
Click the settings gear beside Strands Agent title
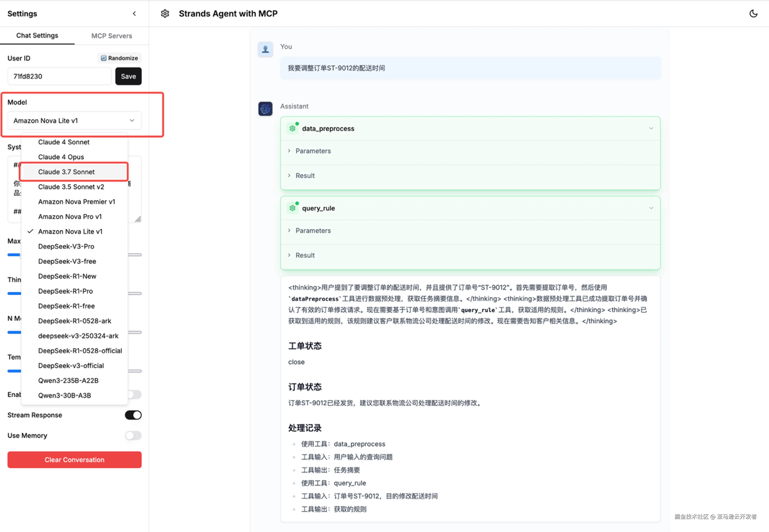coord(165,13)
